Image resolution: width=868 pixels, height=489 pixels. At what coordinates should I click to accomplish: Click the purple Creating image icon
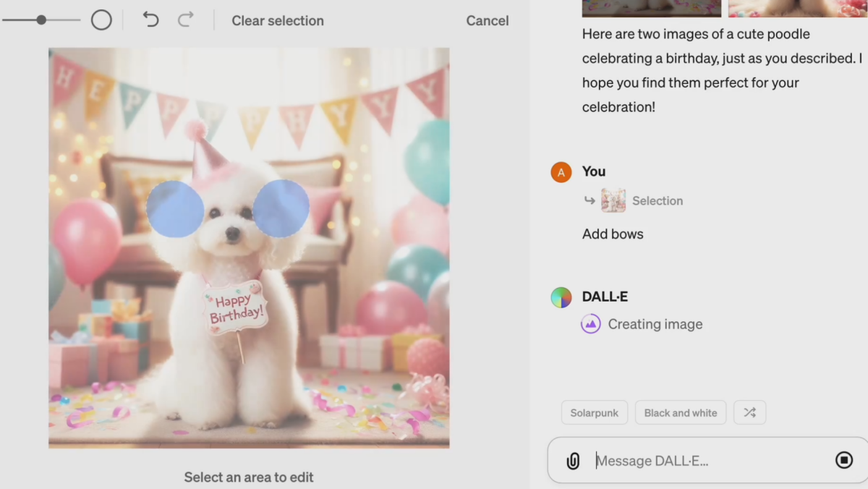(x=591, y=324)
